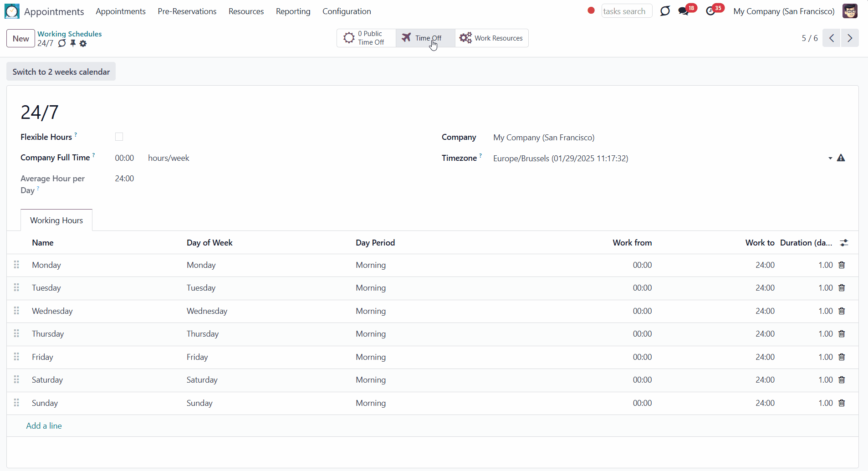Open the chat messages icon with badge 18

click(x=684, y=11)
